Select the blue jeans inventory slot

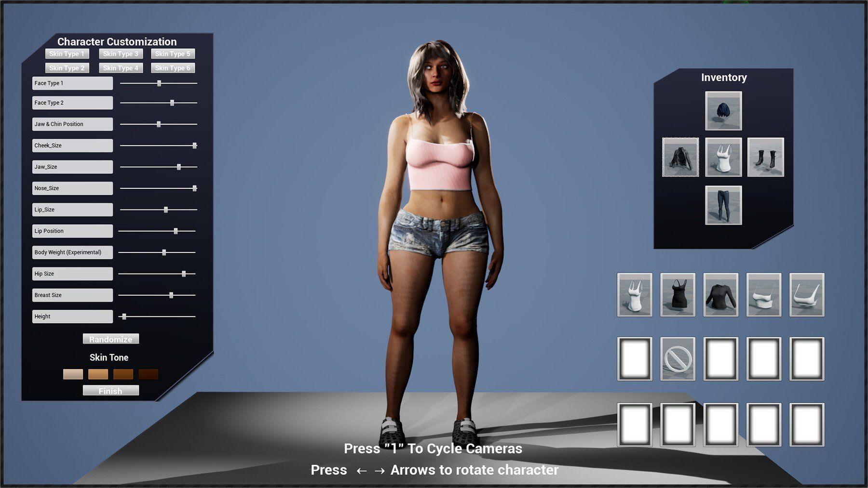pyautogui.click(x=723, y=205)
